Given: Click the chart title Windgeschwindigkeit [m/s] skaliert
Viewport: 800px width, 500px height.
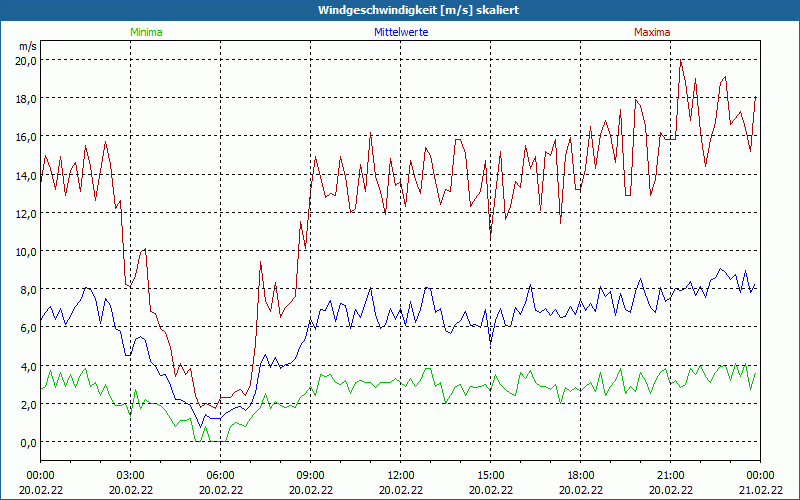Looking at the screenshot, I should tap(418, 10).
